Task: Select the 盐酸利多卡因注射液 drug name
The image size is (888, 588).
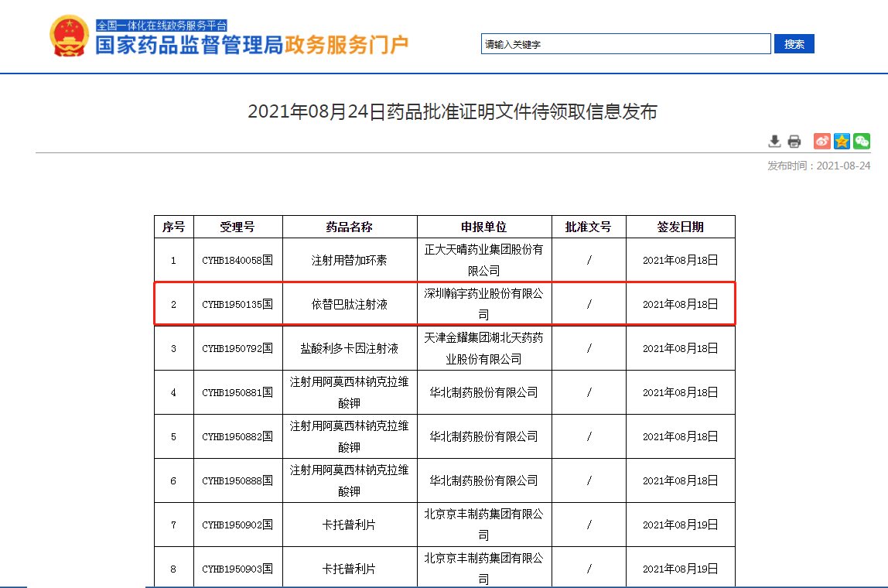Action: (x=350, y=348)
